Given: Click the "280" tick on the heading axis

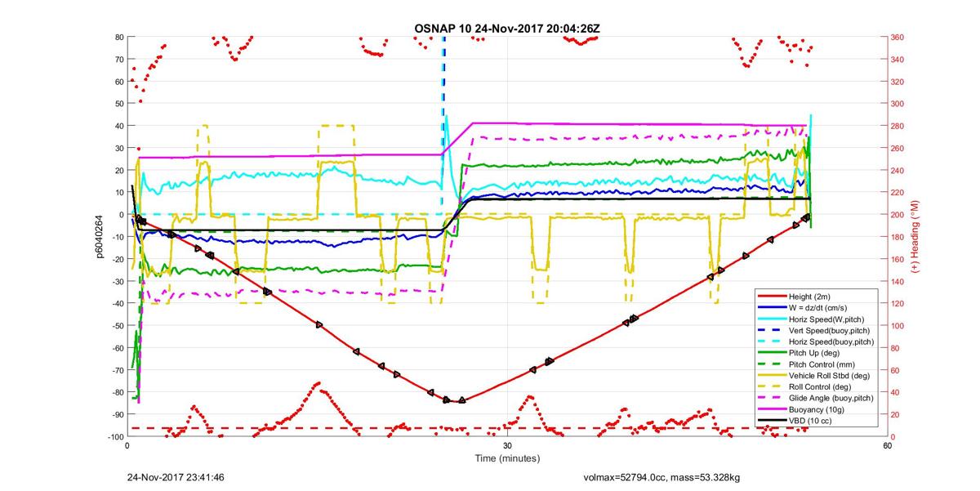Looking at the screenshot, I should 898,127.
